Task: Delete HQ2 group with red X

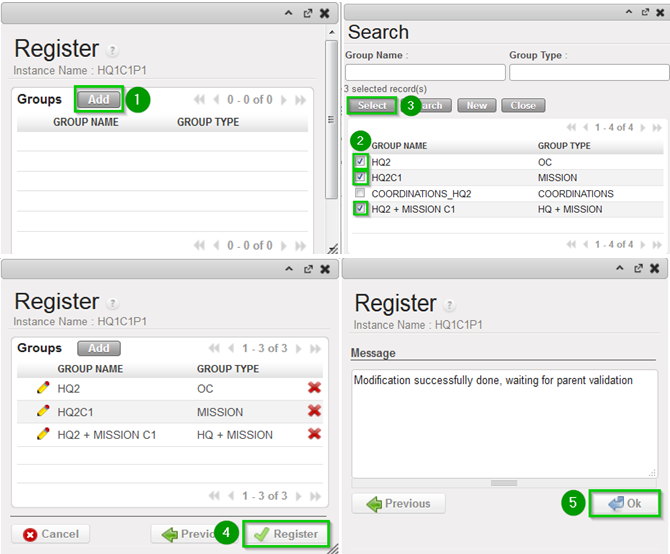Action: coord(314,388)
